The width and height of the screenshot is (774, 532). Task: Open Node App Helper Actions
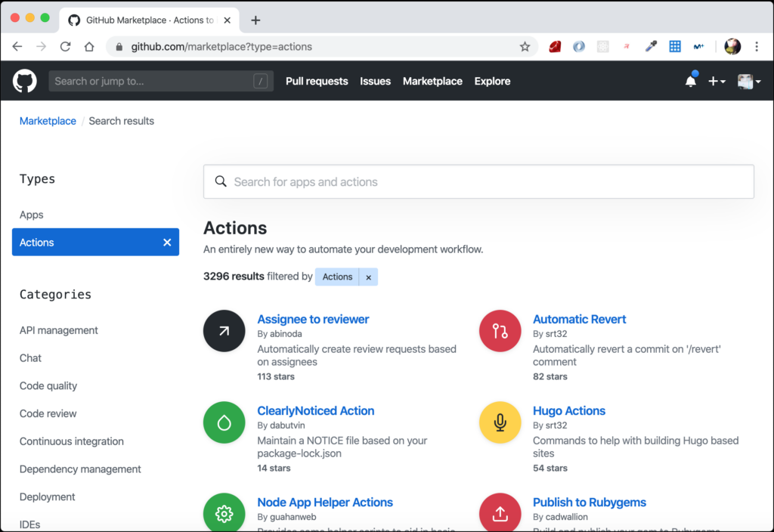point(325,503)
